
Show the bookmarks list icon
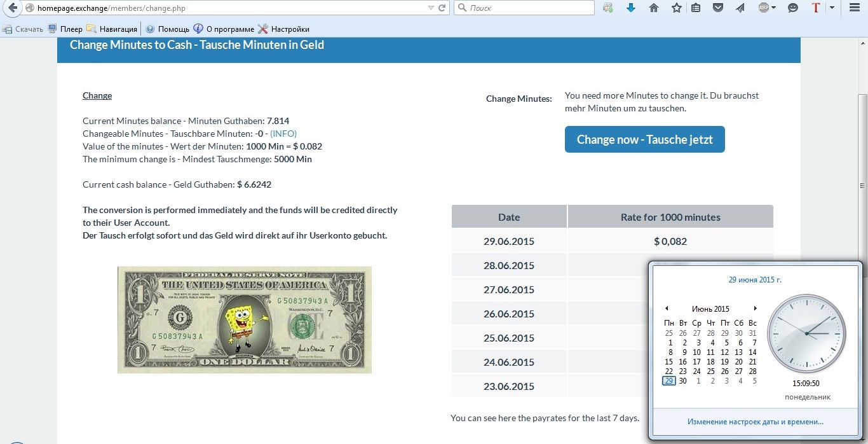(x=696, y=8)
